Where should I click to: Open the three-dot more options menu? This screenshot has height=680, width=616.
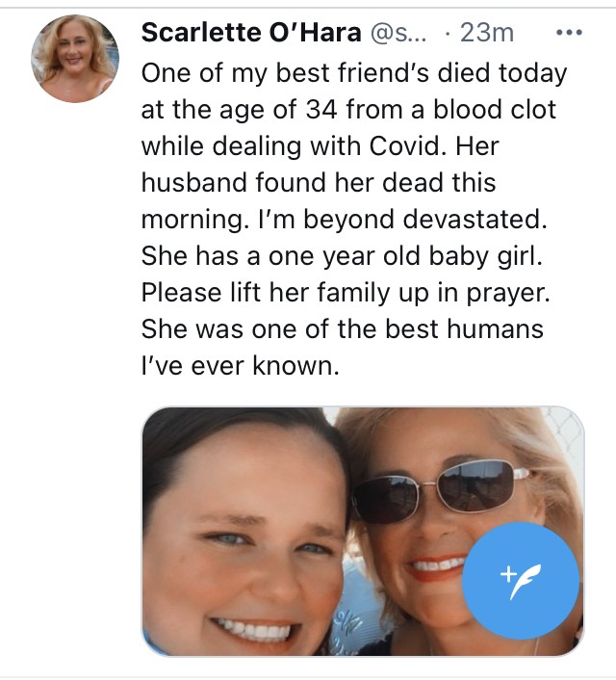coord(570,33)
